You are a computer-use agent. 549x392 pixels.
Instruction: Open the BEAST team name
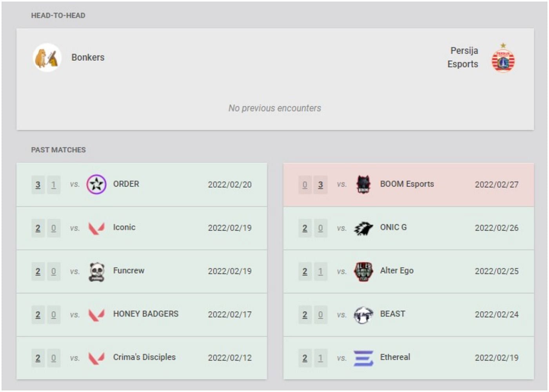click(x=393, y=314)
